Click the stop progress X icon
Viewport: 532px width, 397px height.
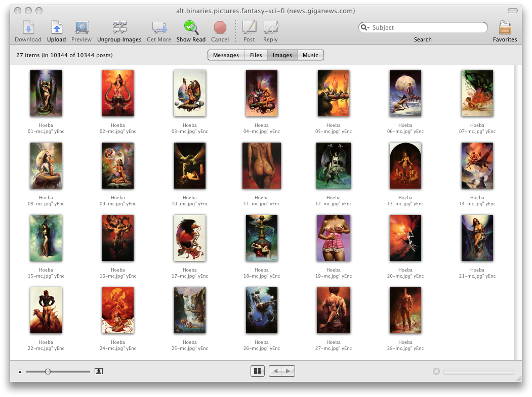(436, 371)
